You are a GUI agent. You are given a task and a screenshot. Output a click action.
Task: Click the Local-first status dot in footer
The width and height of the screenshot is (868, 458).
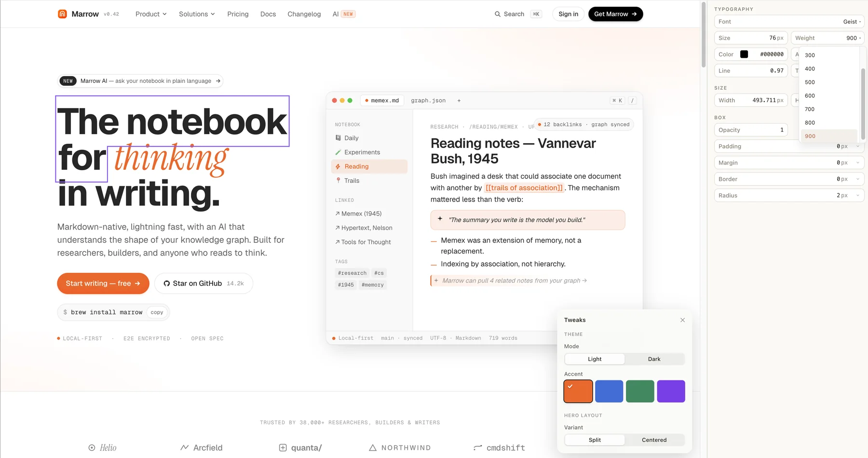point(334,338)
